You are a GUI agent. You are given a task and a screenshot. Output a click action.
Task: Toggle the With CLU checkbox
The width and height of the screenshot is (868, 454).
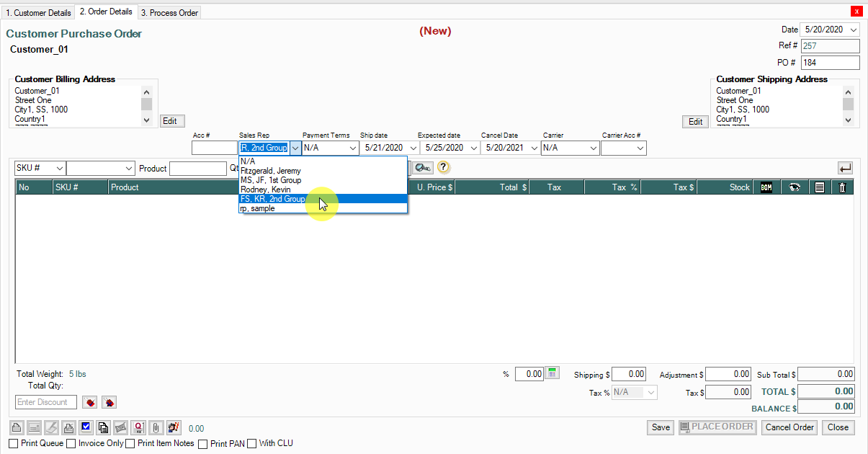click(252, 444)
